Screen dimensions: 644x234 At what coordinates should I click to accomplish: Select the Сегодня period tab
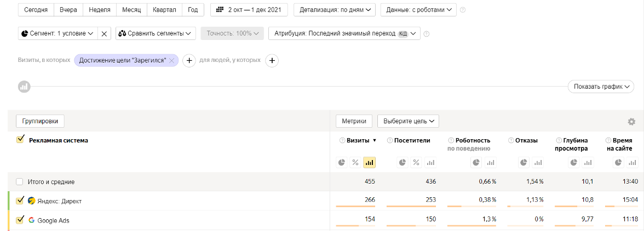(36, 10)
